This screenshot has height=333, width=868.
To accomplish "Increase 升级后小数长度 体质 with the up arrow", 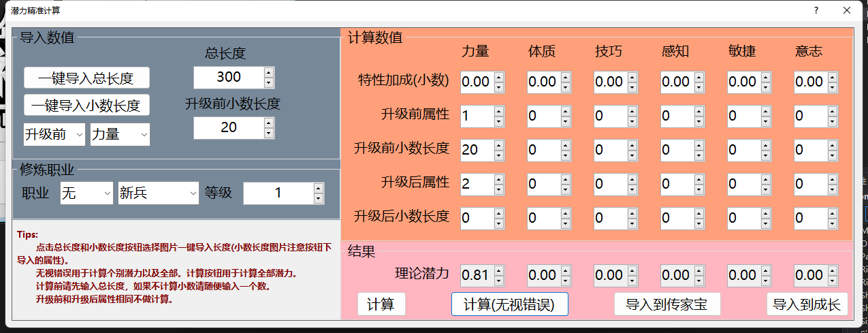I will click(566, 213).
